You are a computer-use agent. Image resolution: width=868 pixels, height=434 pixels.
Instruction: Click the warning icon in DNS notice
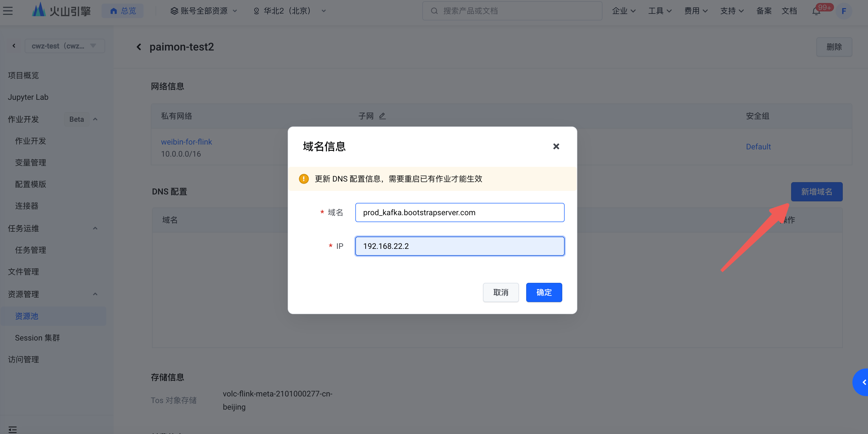point(304,179)
